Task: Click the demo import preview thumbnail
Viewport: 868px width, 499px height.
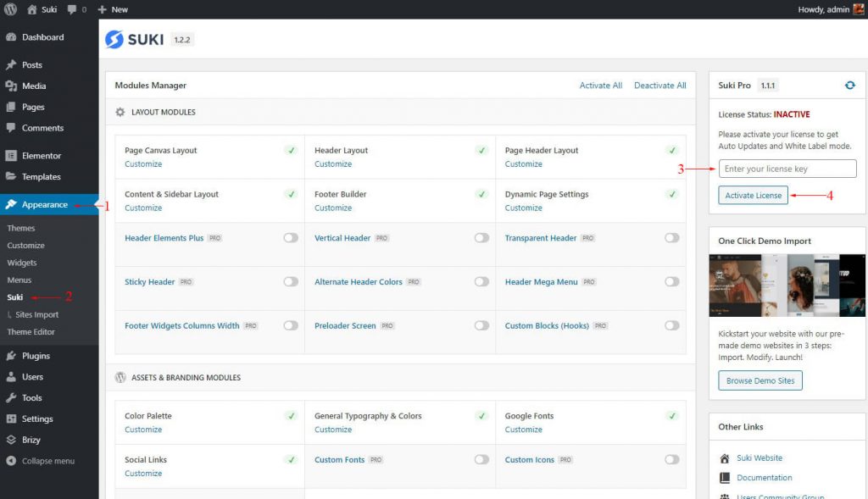Action: (x=787, y=286)
